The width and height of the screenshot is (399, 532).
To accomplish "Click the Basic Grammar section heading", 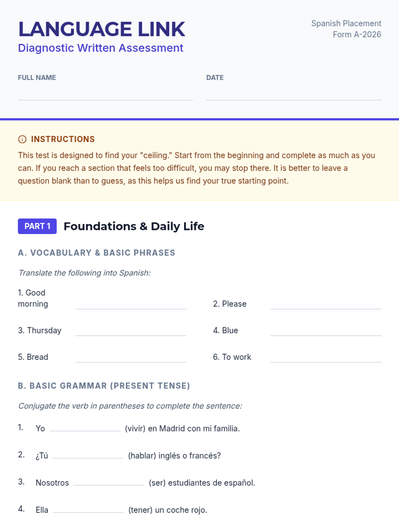I will (104, 386).
